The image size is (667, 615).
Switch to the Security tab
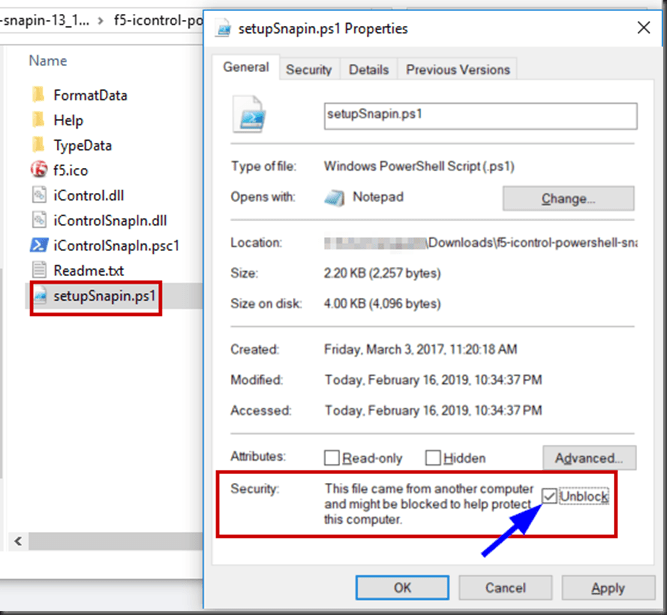[x=308, y=70]
